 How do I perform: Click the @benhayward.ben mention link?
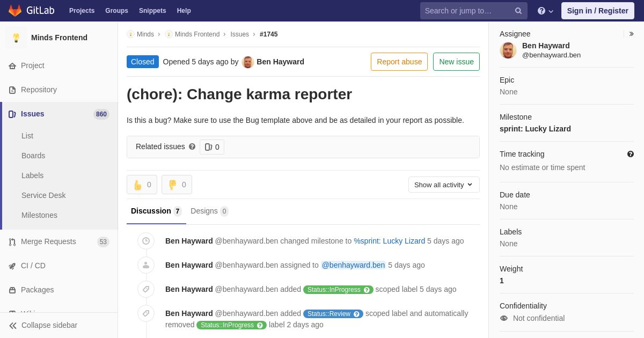click(x=353, y=265)
